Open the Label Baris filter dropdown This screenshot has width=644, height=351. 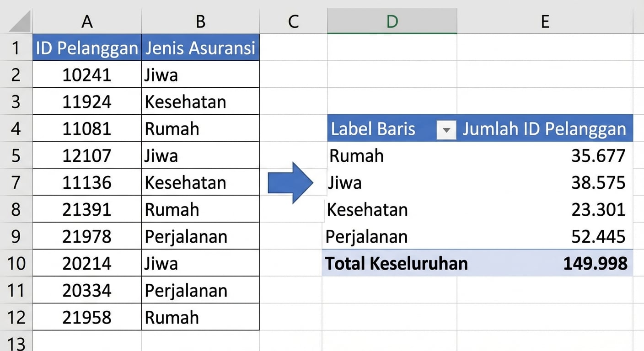pyautogui.click(x=445, y=129)
